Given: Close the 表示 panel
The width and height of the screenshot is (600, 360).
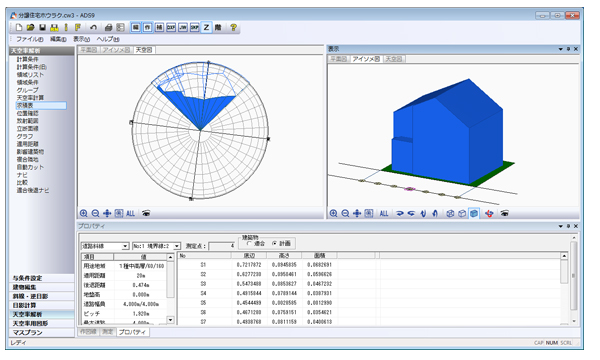Looking at the screenshot, I should click(576, 49).
